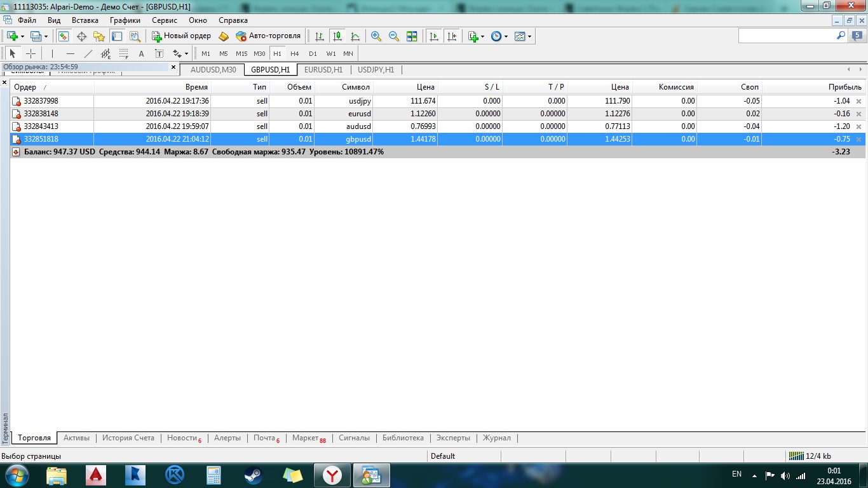
Task: Open the Profiles toolbar icon
Action: tap(36, 36)
